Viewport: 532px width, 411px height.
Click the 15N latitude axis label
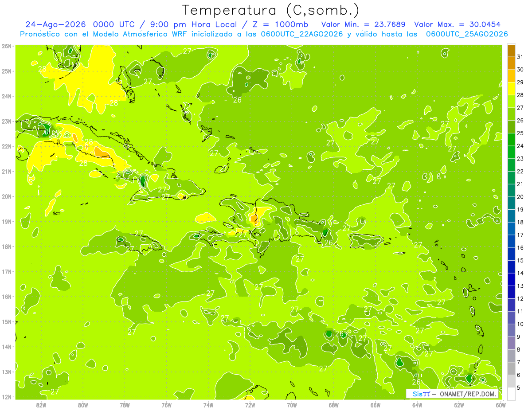pos(7,322)
